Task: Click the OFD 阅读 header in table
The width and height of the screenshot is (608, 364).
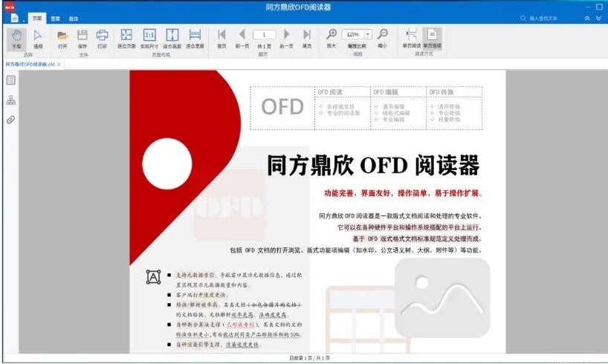Action: 330,92
